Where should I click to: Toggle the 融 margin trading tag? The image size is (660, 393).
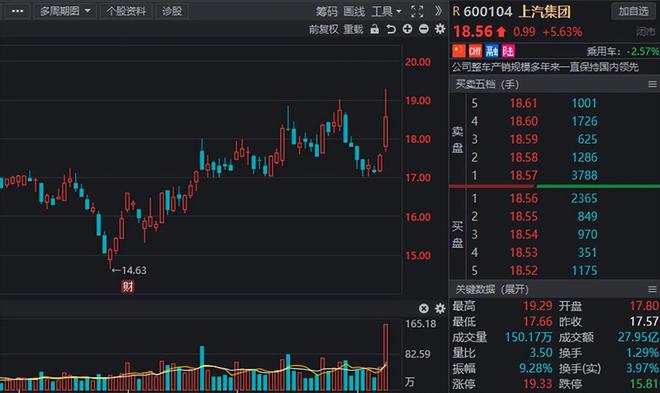pos(492,51)
